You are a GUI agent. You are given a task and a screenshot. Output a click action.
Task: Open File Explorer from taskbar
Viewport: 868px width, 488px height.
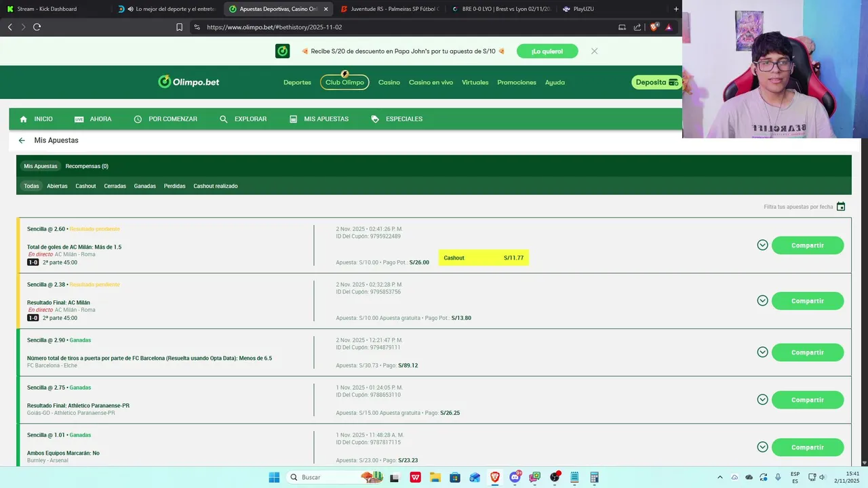point(435,477)
